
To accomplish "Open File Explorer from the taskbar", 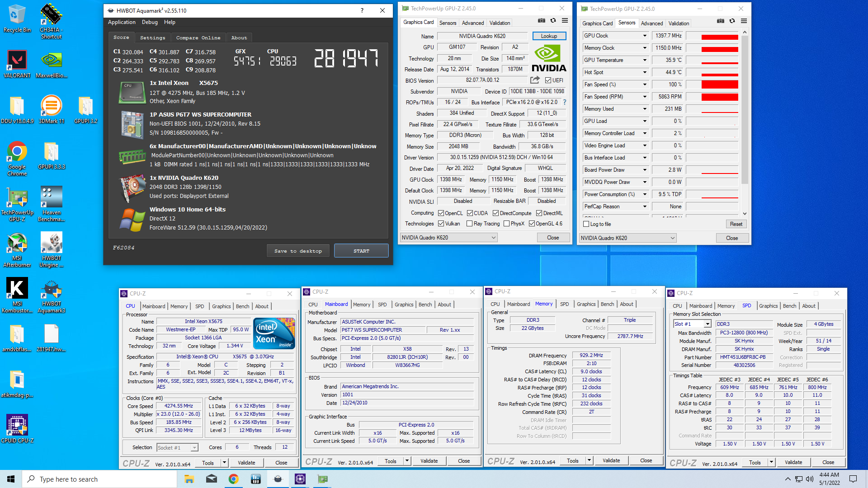I will pyautogui.click(x=189, y=479).
